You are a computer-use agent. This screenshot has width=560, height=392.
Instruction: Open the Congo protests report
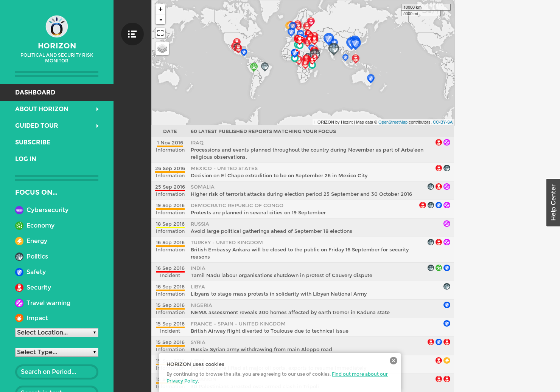[x=258, y=213]
